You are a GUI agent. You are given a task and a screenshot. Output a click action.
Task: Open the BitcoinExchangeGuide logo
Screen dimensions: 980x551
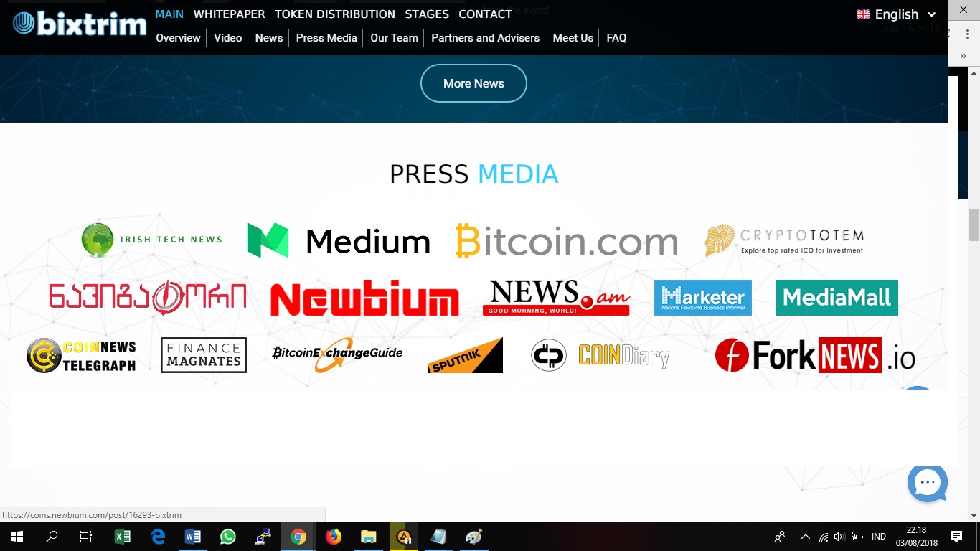pyautogui.click(x=337, y=355)
